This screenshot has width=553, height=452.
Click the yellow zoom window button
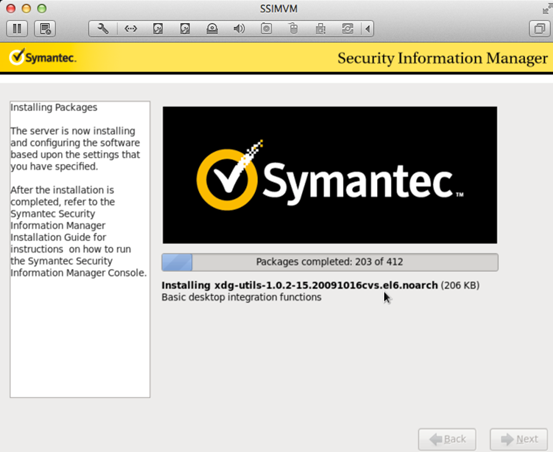coord(26,8)
